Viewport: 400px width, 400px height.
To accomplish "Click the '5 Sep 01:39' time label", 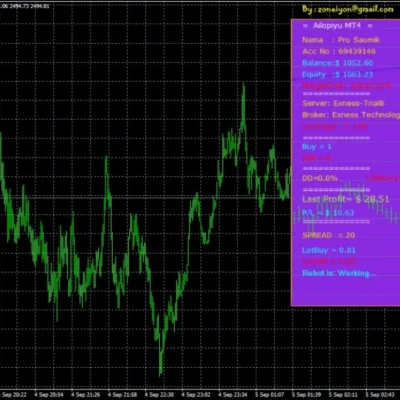I will (x=306, y=395).
